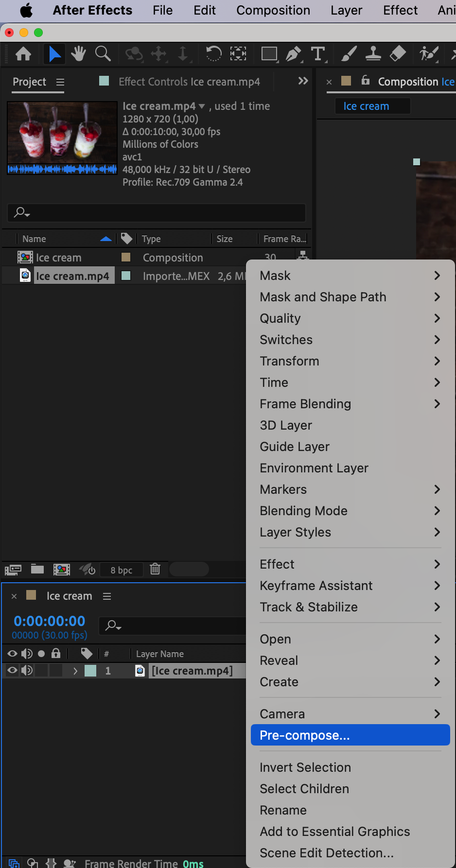Toggle video visibility of Ice cream.mp4 layer
Image resolution: width=456 pixels, height=868 pixels.
pyautogui.click(x=13, y=671)
